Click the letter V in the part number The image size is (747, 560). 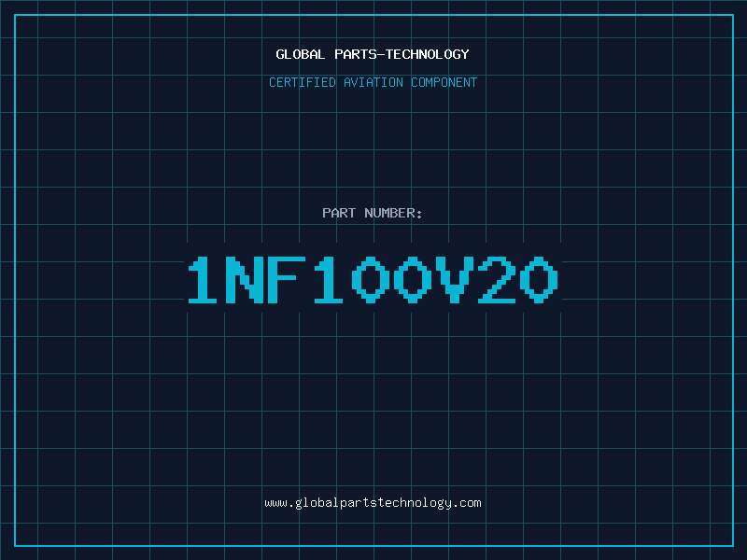[x=456, y=280]
